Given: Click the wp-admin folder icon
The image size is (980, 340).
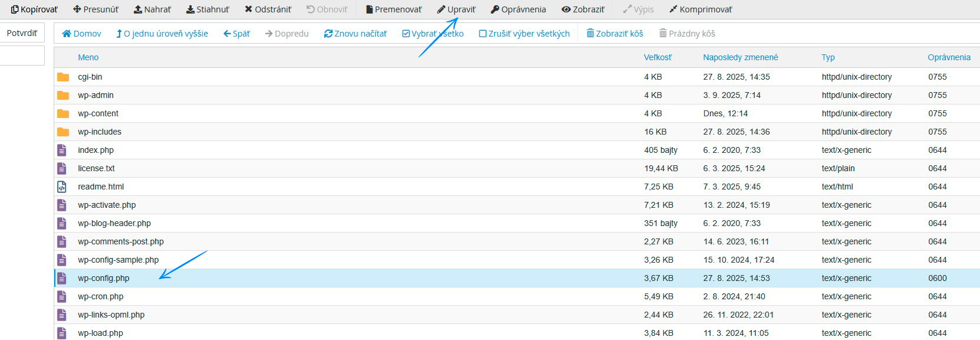Looking at the screenshot, I should (63, 95).
